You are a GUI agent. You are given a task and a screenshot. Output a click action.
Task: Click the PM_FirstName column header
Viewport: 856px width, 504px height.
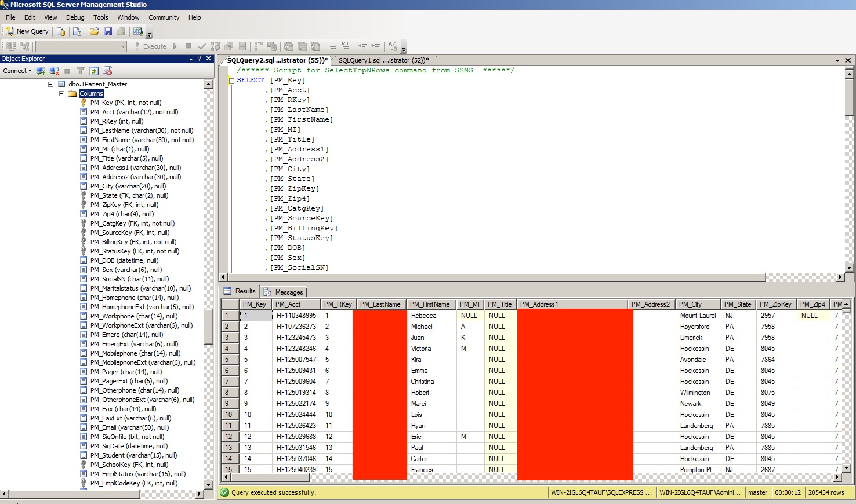[x=431, y=304]
